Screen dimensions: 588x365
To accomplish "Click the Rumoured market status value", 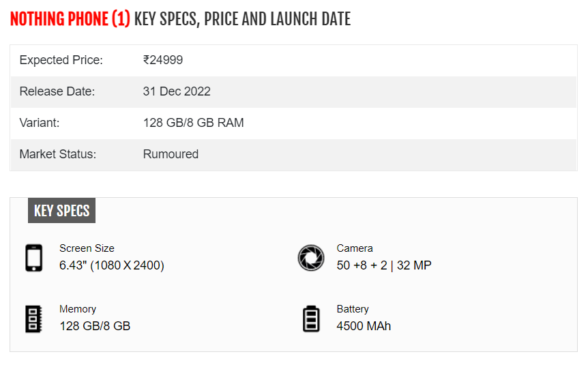I will [171, 154].
